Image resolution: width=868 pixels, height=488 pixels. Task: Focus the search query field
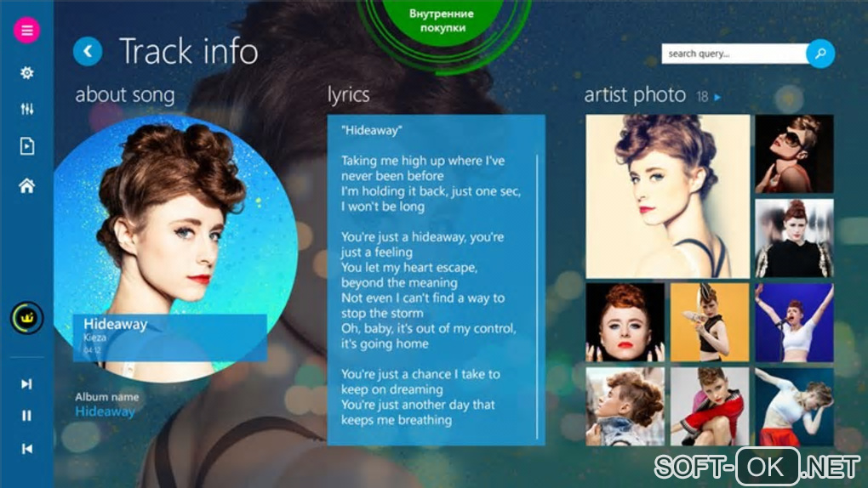pyautogui.click(x=734, y=54)
